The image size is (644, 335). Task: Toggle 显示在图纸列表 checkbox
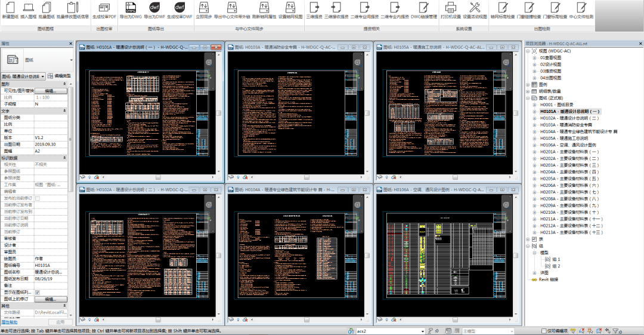(x=38, y=292)
